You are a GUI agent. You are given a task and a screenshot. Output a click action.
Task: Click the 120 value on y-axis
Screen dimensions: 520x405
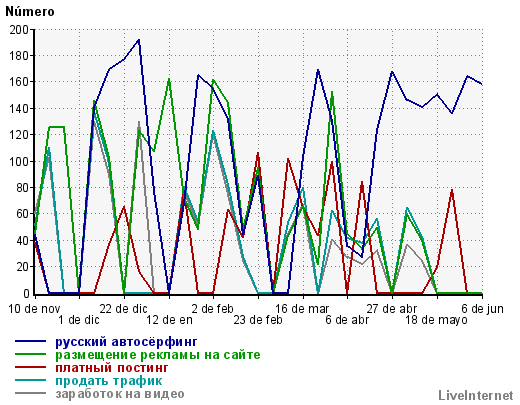pos(20,135)
